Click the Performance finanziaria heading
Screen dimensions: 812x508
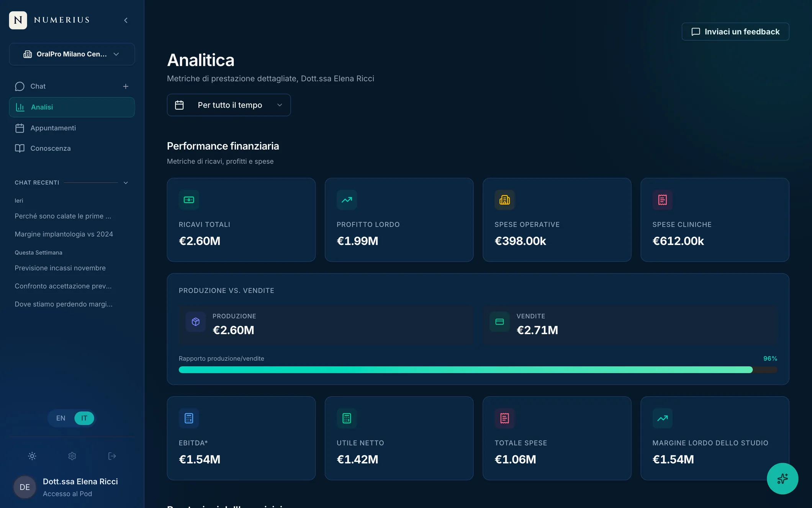(x=223, y=146)
